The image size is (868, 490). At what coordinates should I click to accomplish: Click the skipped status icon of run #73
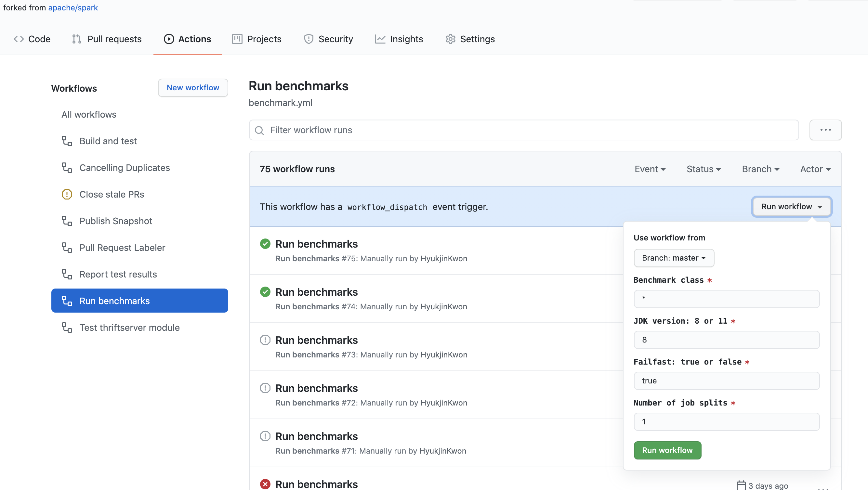pyautogui.click(x=265, y=340)
